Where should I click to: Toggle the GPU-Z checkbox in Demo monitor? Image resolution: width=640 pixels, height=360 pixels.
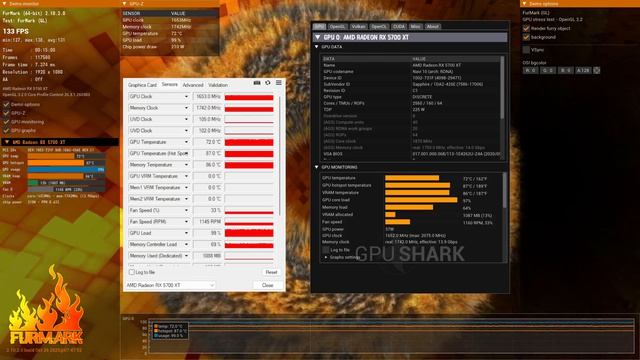(6, 113)
